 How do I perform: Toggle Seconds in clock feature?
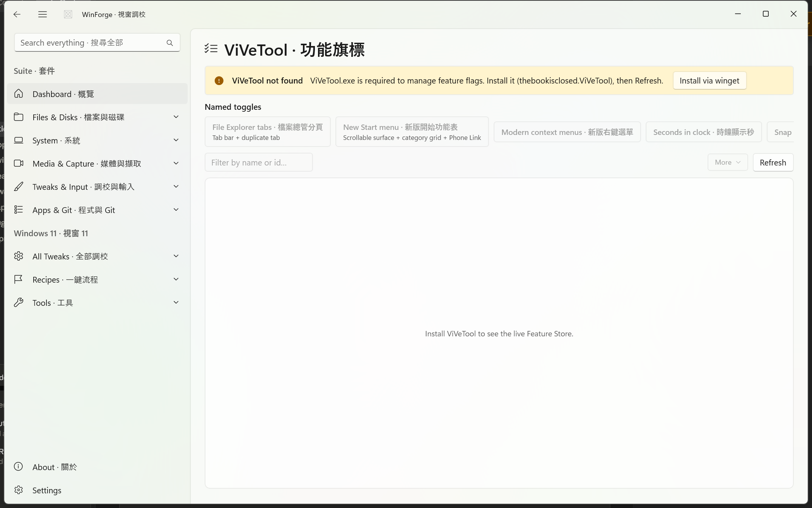click(704, 132)
